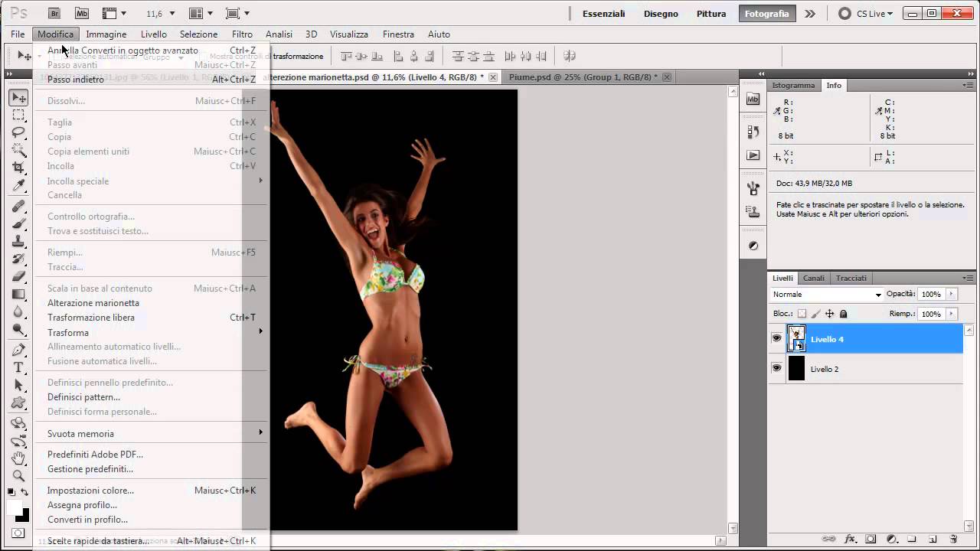
Task: Hide Livello 2 layer visibility eye
Action: pos(776,368)
